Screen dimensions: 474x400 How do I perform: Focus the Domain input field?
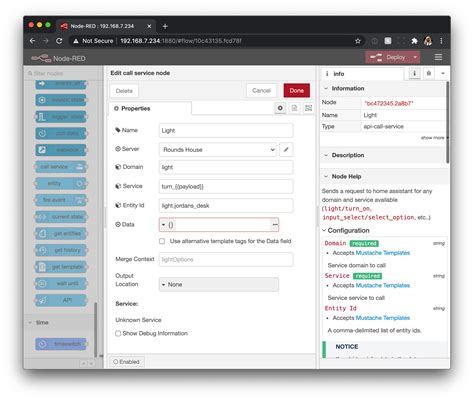click(x=226, y=167)
